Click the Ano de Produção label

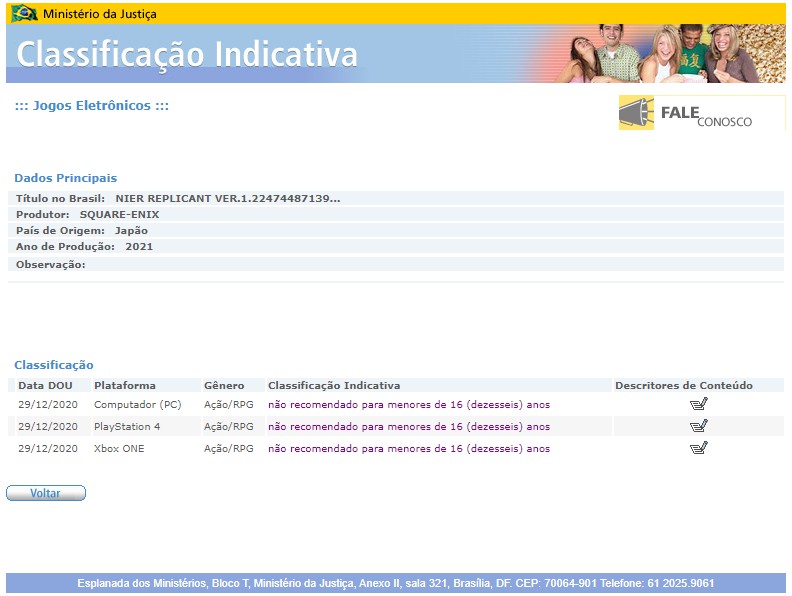pos(65,247)
